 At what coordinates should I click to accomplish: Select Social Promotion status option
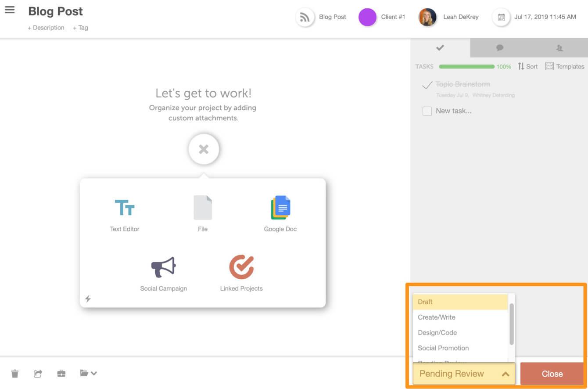(460, 348)
